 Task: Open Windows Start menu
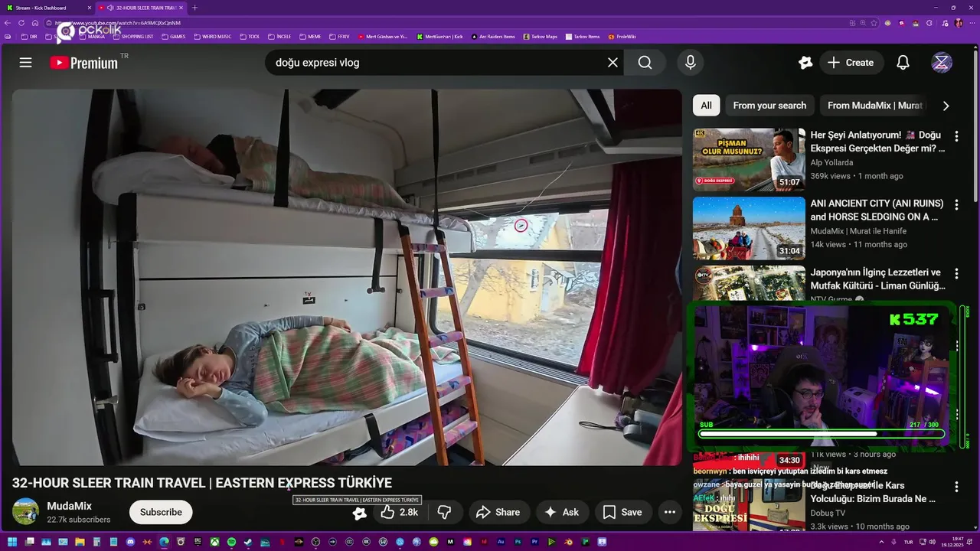coord(12,542)
